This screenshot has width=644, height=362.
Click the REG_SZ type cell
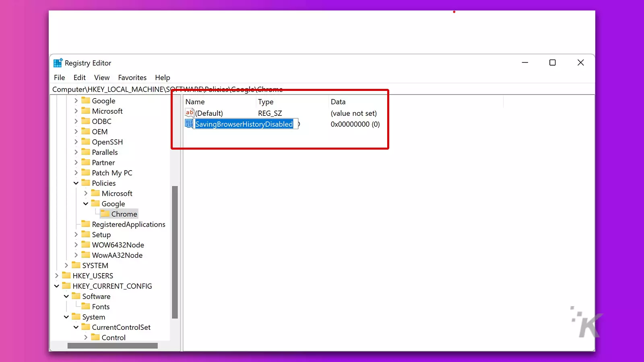point(270,113)
